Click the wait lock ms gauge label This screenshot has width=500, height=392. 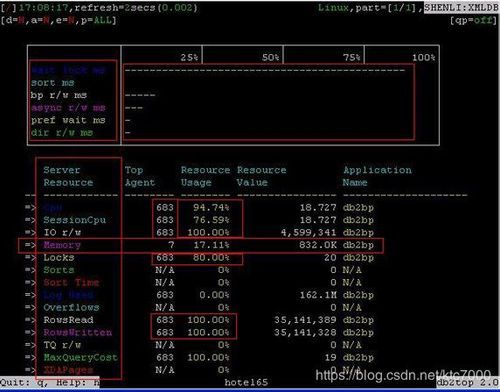click(x=68, y=70)
